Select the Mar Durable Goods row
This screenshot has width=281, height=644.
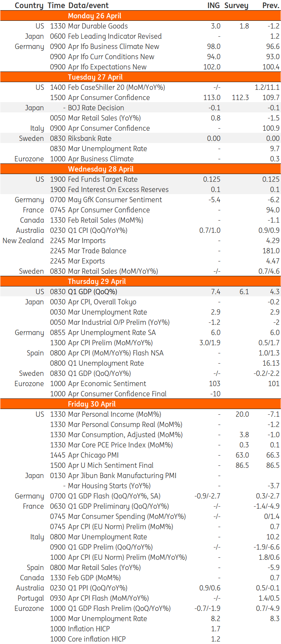tap(140, 26)
